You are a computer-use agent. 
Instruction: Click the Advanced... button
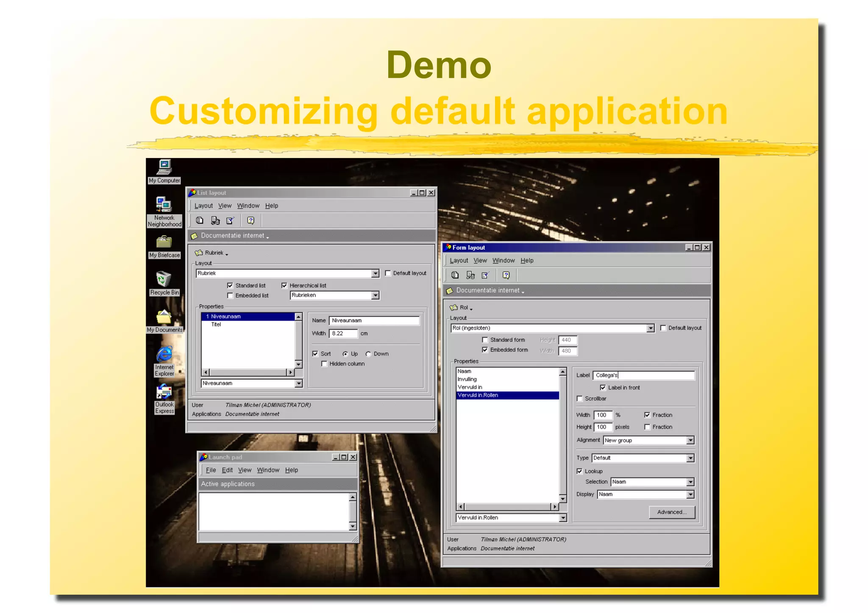pos(672,512)
